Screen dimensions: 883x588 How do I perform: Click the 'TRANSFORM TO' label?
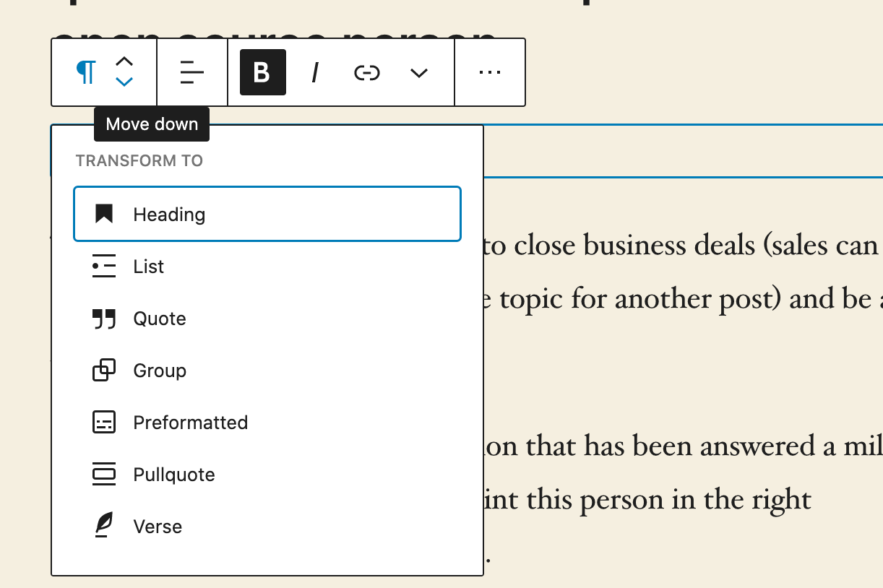coord(139,160)
